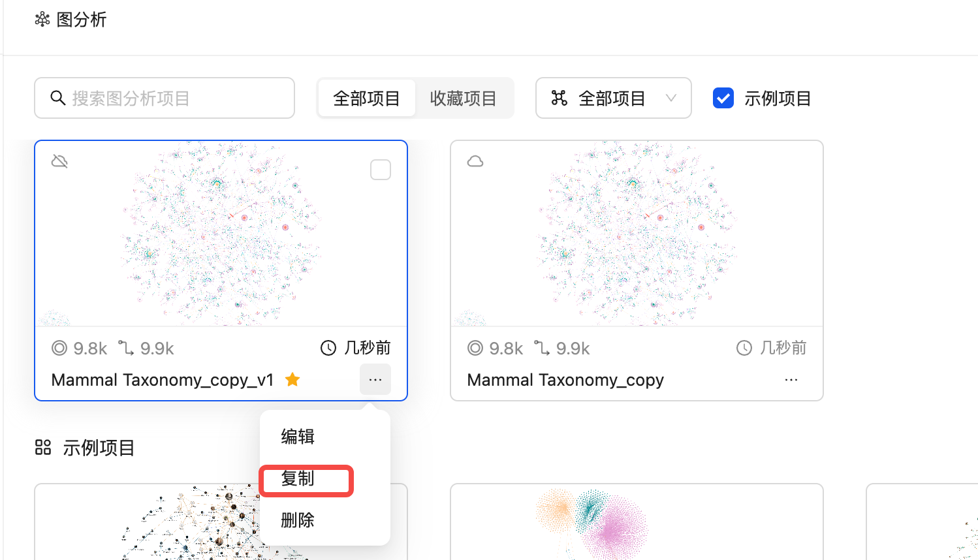978x560 pixels.
Task: Open more options on Mammal Taxonomy_copy
Action: tap(791, 379)
